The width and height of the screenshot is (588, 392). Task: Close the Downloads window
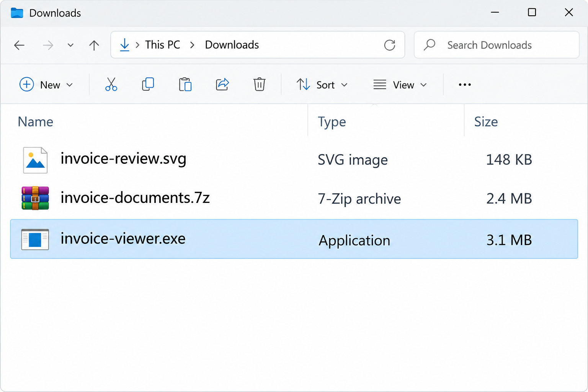(569, 12)
